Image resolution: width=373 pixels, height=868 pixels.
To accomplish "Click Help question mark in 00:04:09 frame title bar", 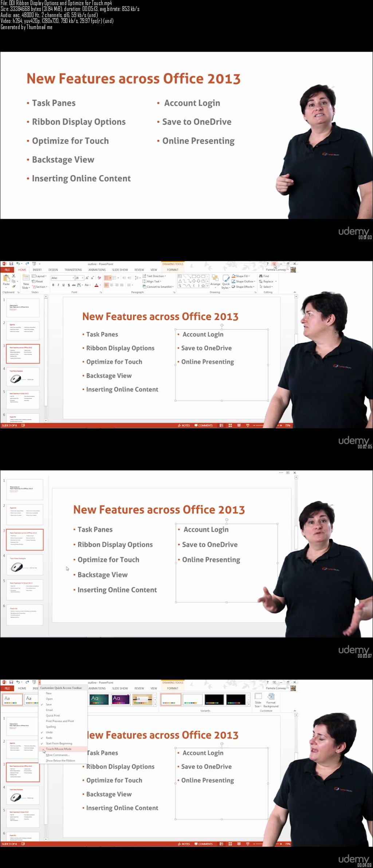I will click(x=267, y=682).
